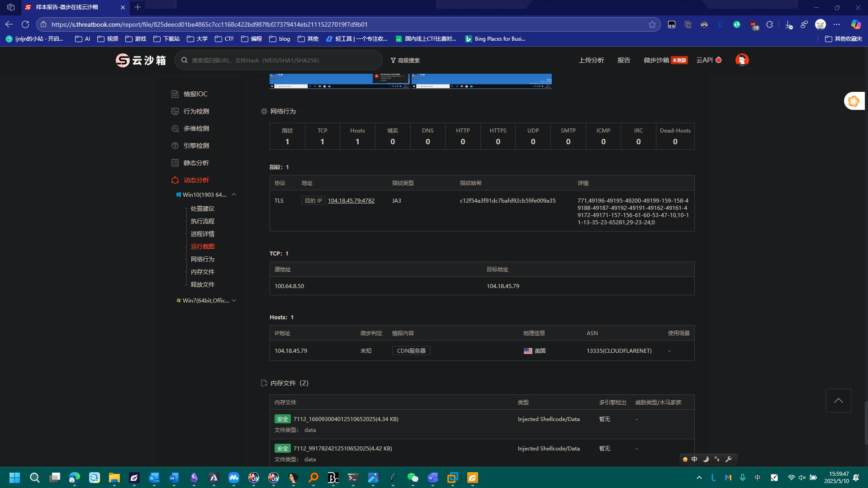Select 内存文件 in the sidebar tree

(202, 272)
